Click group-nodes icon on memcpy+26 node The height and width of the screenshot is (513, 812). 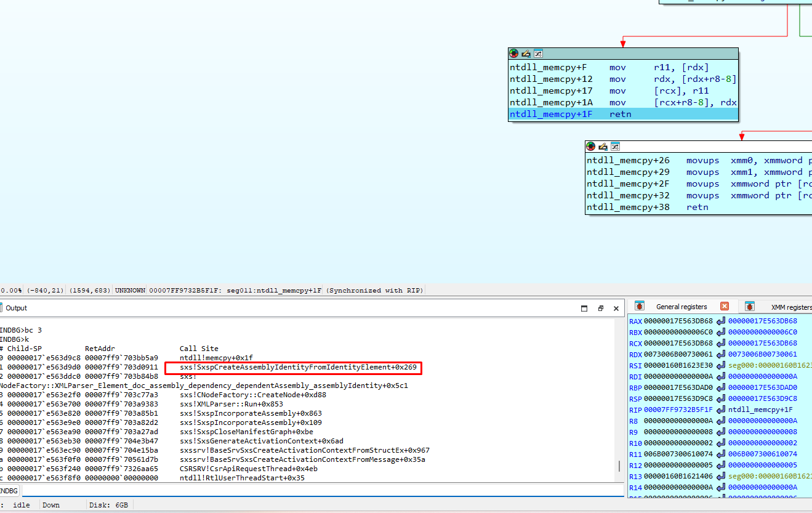coord(614,147)
